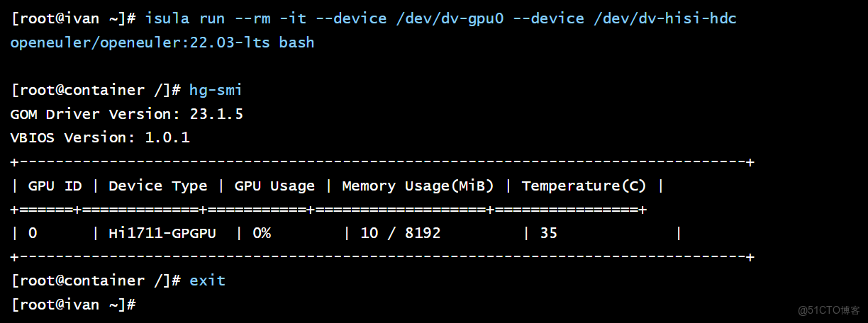Select the /dev/dv-hisi-hdc device path

(665, 18)
